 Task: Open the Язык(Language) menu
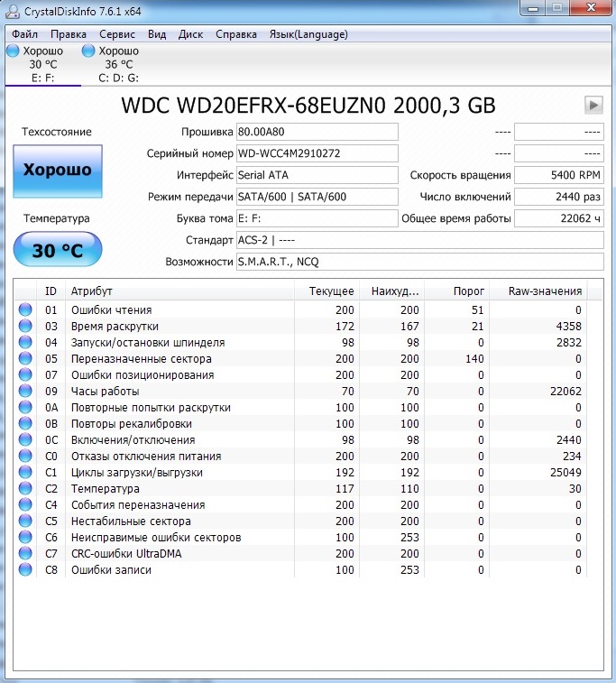308,34
